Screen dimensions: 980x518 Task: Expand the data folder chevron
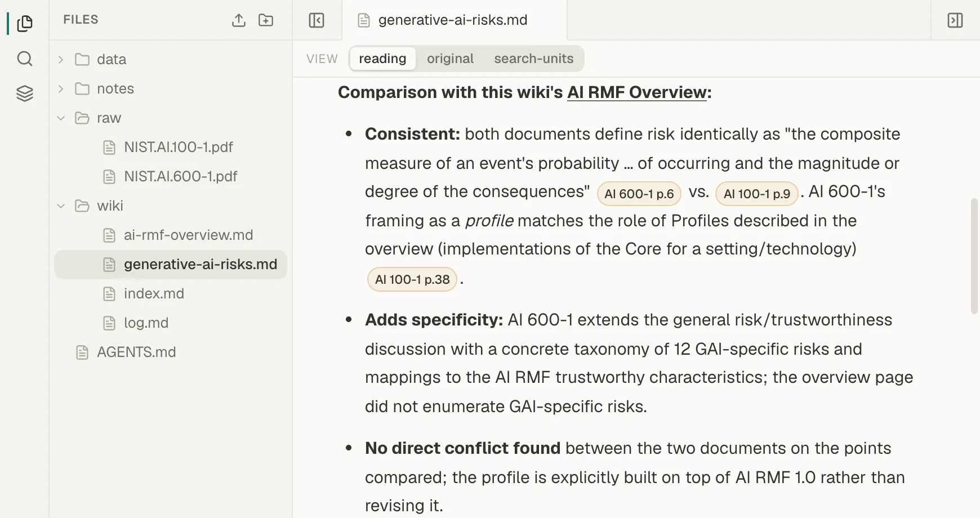coord(61,59)
